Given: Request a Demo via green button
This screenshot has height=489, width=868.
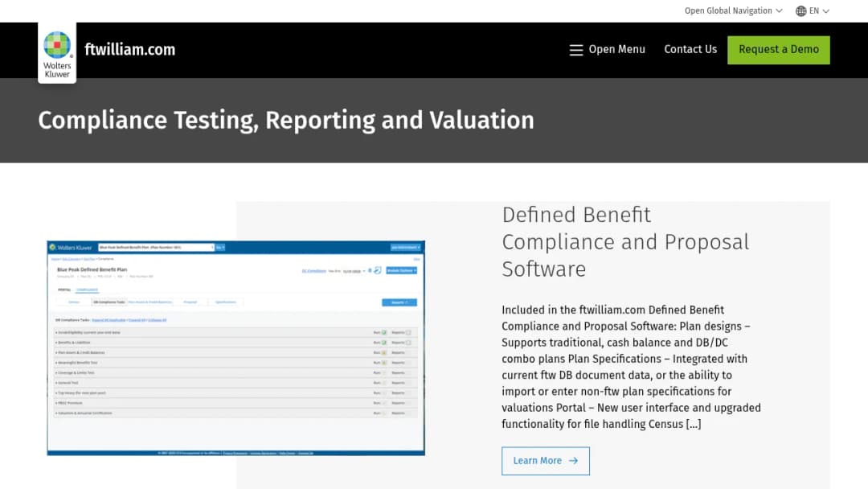Looking at the screenshot, I should [x=778, y=50].
